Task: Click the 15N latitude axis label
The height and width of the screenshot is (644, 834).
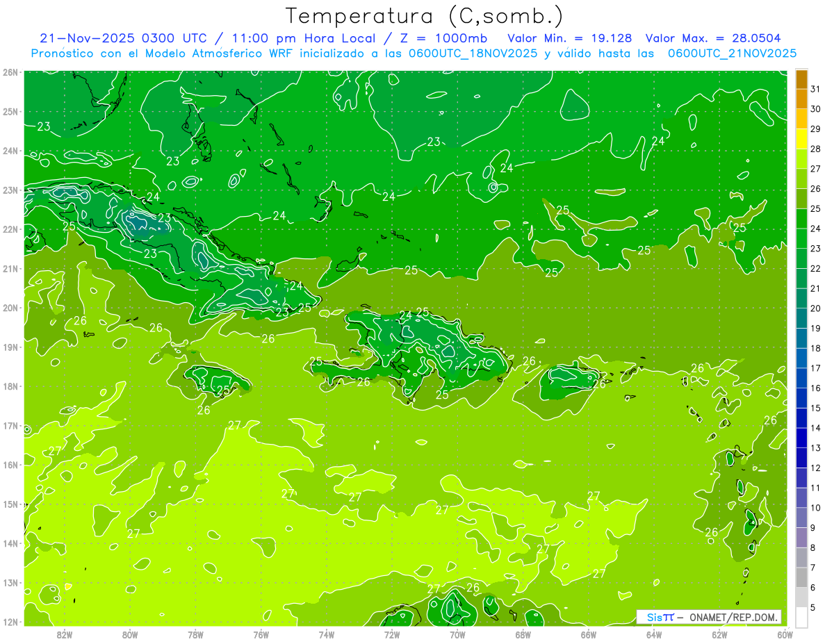Action: pyautogui.click(x=10, y=504)
